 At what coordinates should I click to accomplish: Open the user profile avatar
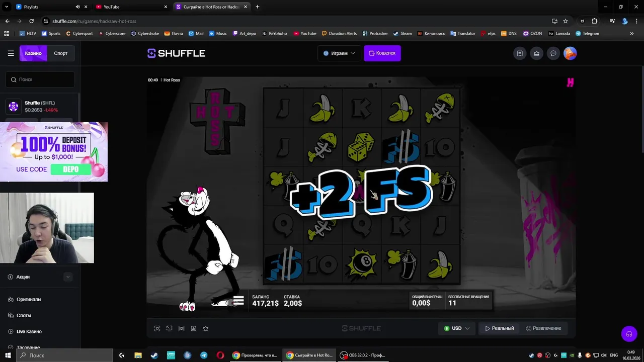click(x=570, y=53)
